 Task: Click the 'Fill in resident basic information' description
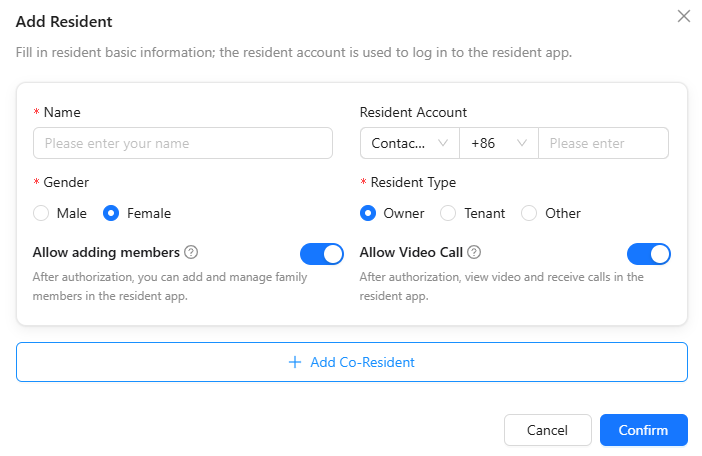tap(294, 53)
